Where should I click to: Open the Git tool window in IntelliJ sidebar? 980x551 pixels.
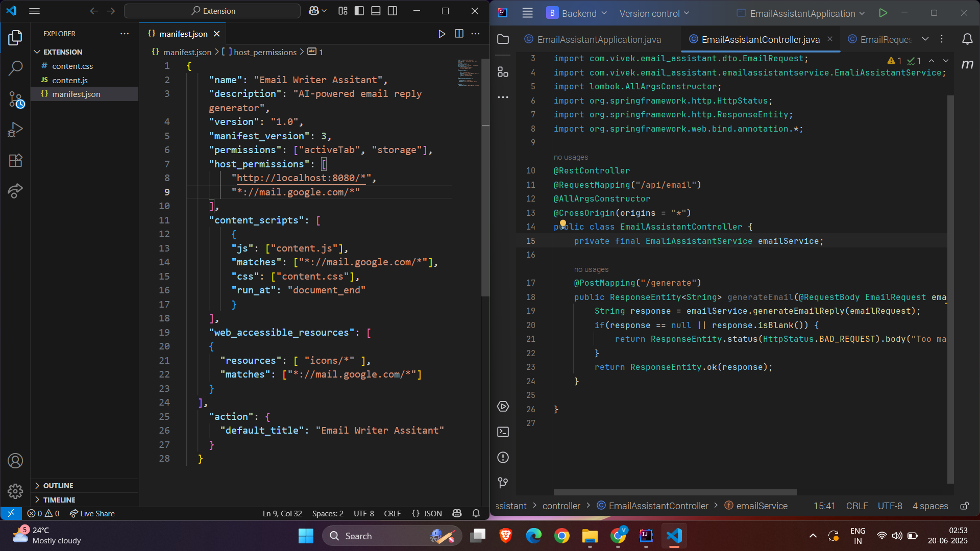pyautogui.click(x=503, y=483)
